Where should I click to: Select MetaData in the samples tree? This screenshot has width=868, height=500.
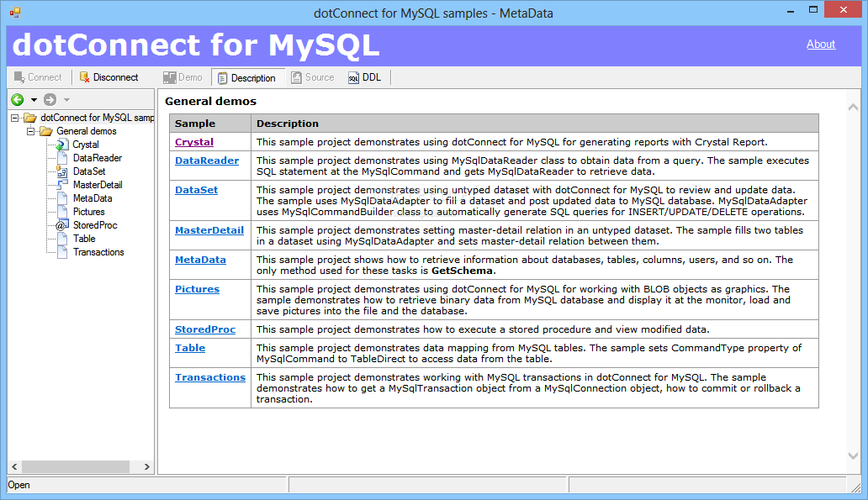(x=93, y=198)
